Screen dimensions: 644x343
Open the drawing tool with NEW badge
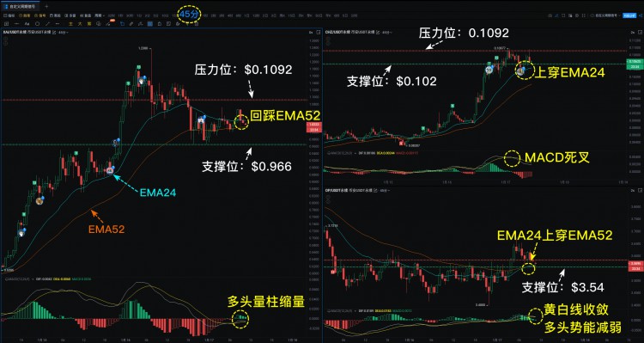(x=109, y=23)
